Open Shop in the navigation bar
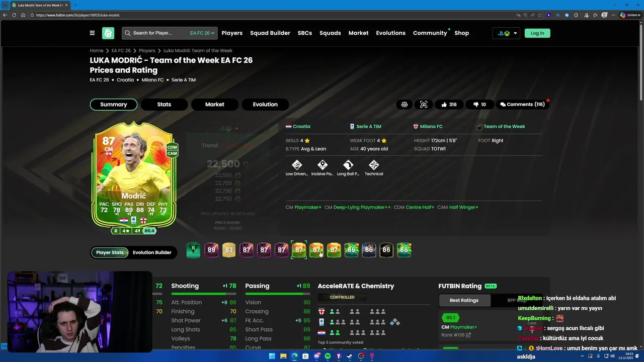 pyautogui.click(x=461, y=33)
